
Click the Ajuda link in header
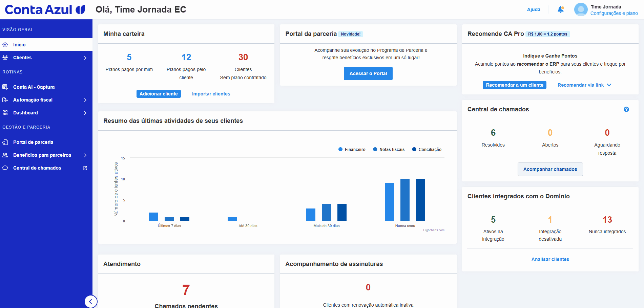(x=534, y=9)
